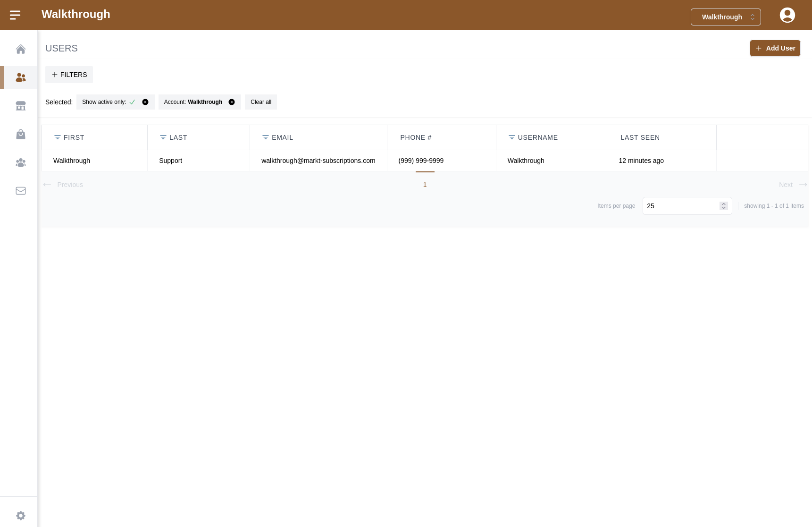
Task: Select page 1 in pagination
Action: pos(425,185)
